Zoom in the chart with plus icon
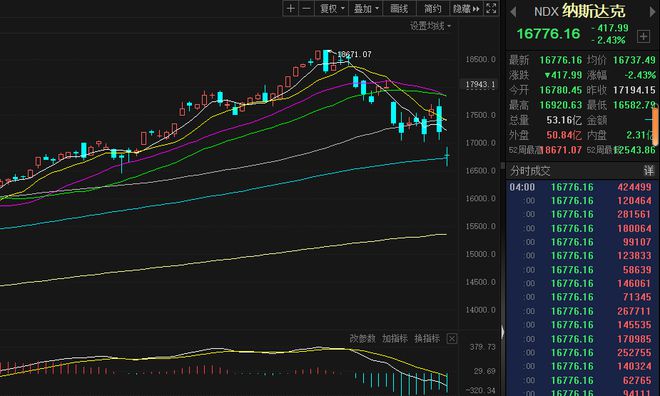Viewport: 660px width, 396px height. 290,8
